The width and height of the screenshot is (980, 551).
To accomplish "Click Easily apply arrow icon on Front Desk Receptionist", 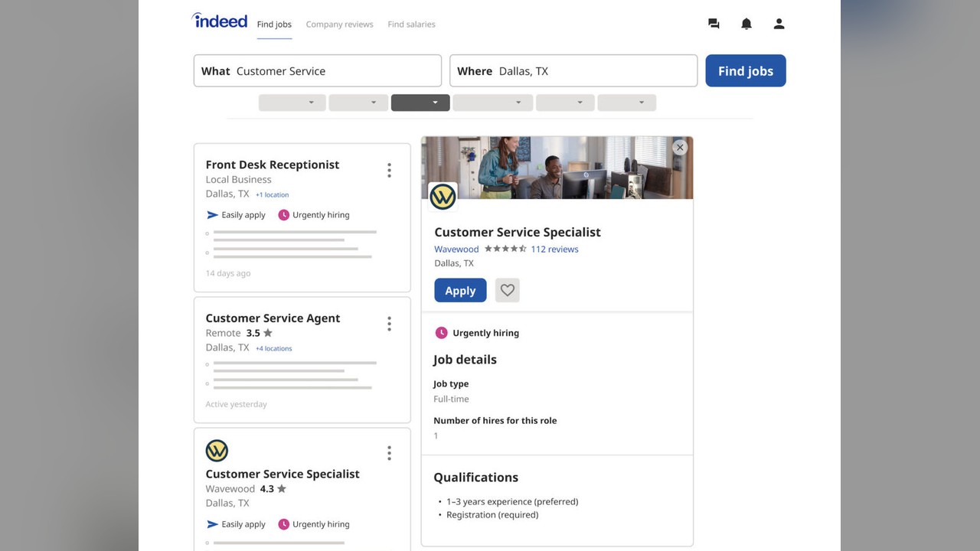I will click(x=212, y=215).
